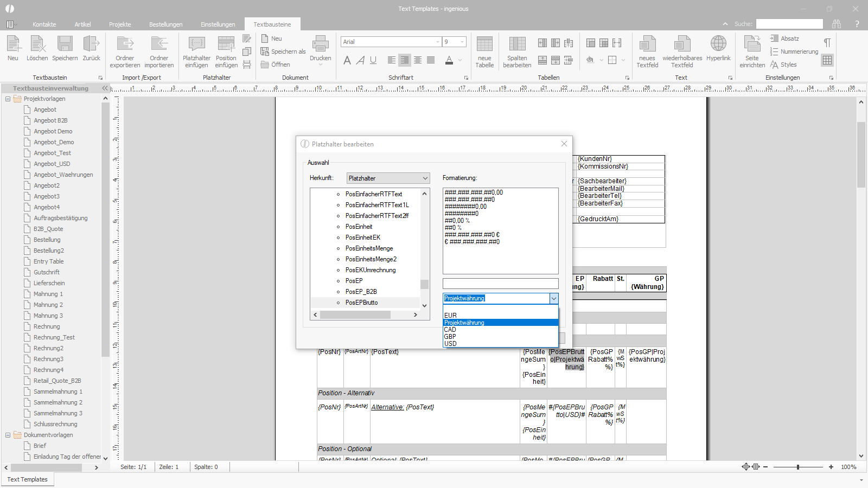Open the font size dropdown
Screen dimensions: 868x488
coord(462,42)
